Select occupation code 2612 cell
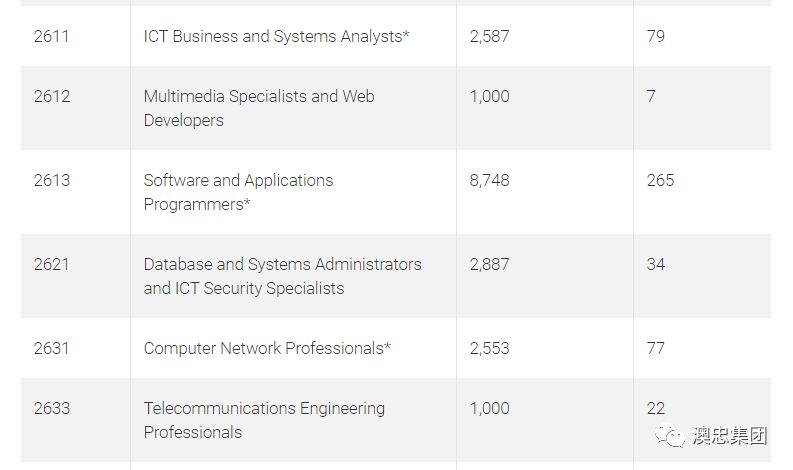 52,96
